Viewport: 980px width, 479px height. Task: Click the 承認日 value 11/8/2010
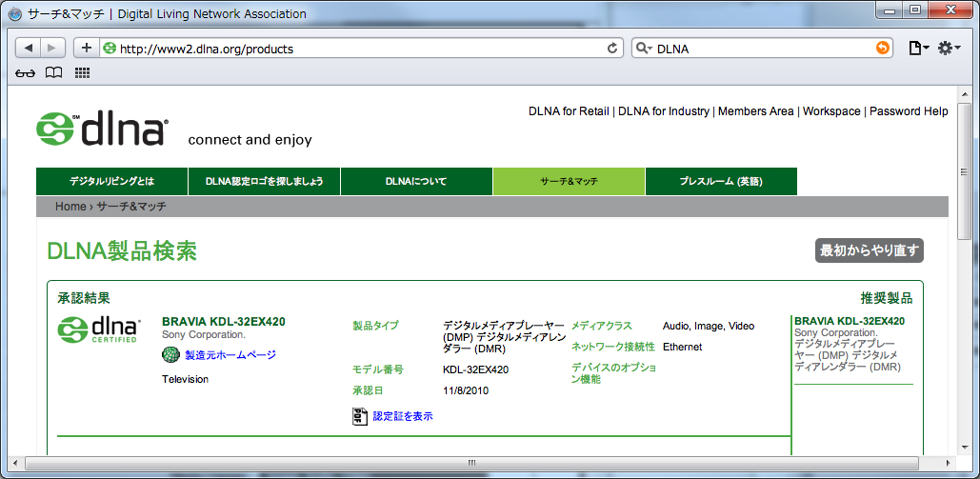tap(466, 390)
